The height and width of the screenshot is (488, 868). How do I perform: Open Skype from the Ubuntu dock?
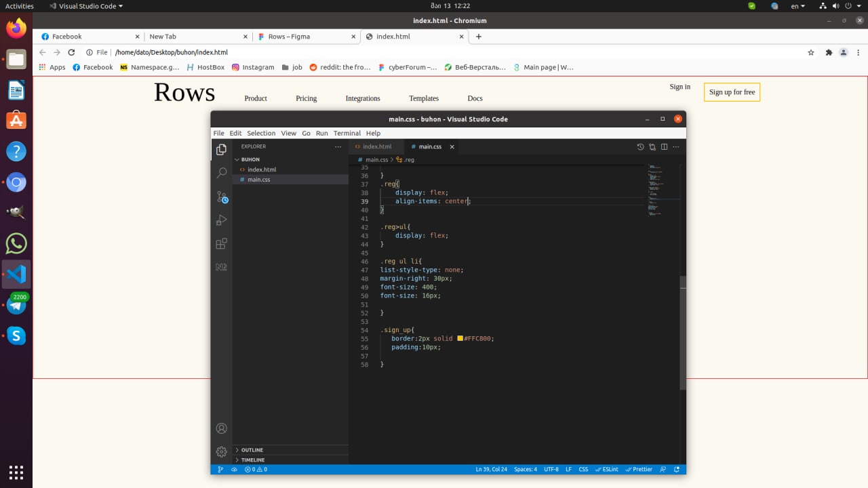(x=16, y=335)
